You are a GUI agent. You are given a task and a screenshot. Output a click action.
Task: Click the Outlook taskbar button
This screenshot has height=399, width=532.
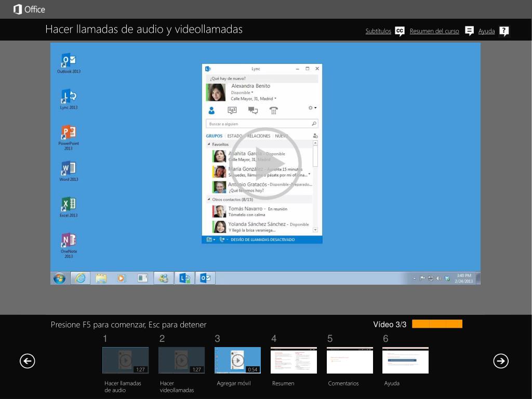(205, 278)
